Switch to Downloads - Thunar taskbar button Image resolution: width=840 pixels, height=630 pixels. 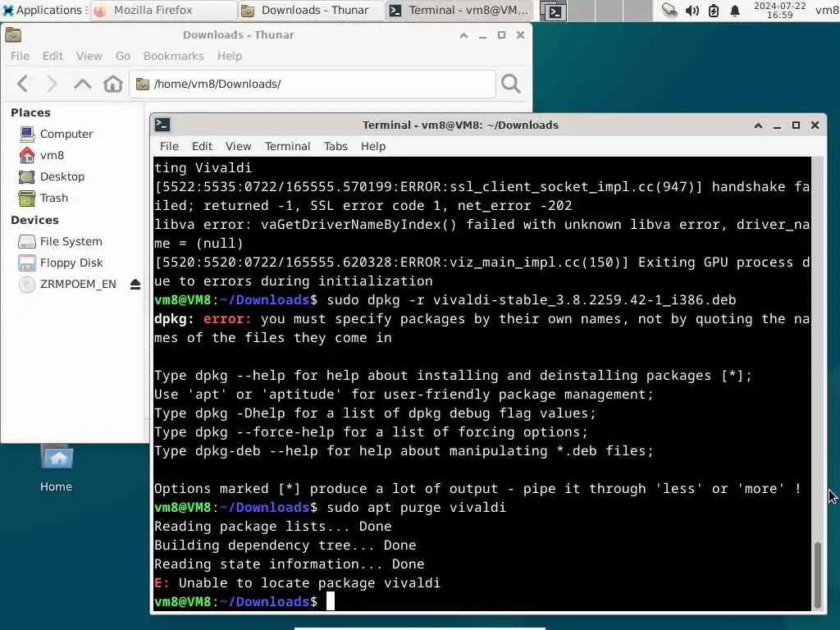tap(310, 10)
